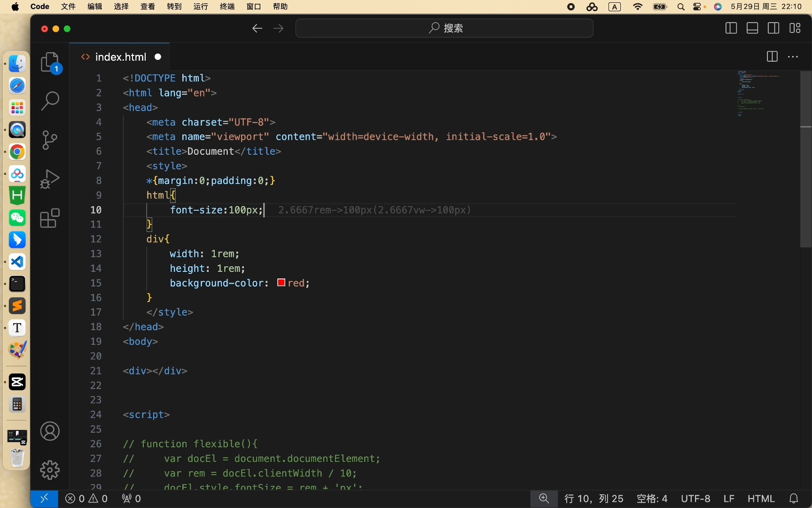Go back with the left arrow
The height and width of the screenshot is (508, 812).
coord(257,28)
